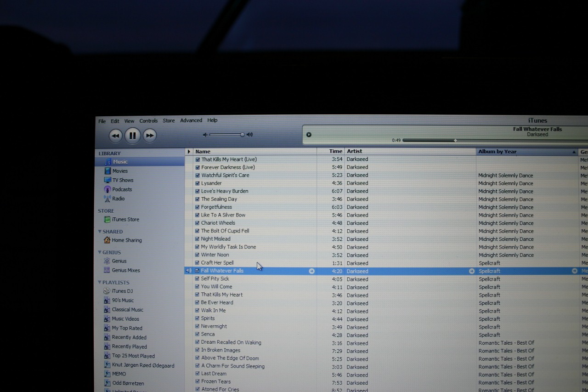Screen dimensions: 588x392
Task: Uncheck the Watchful Spirit's Care checkbox
Action: pyautogui.click(x=198, y=175)
